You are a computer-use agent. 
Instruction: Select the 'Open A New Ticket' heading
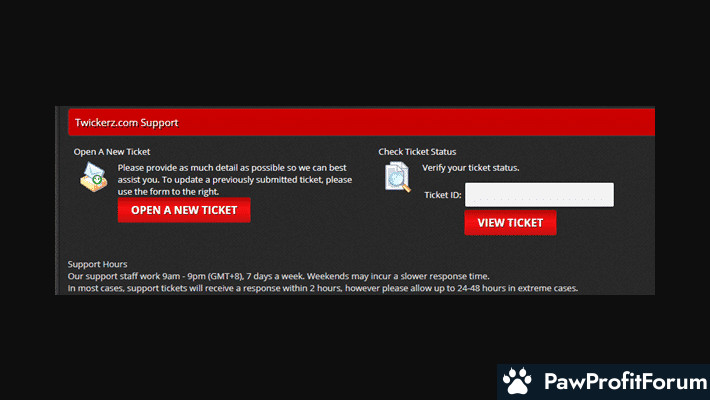click(x=112, y=152)
